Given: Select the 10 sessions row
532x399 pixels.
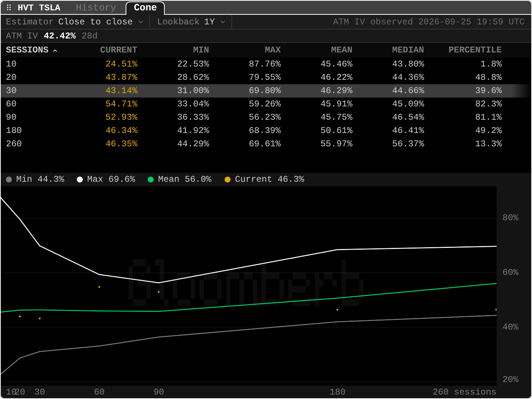Looking at the screenshot, I should tap(266, 64).
